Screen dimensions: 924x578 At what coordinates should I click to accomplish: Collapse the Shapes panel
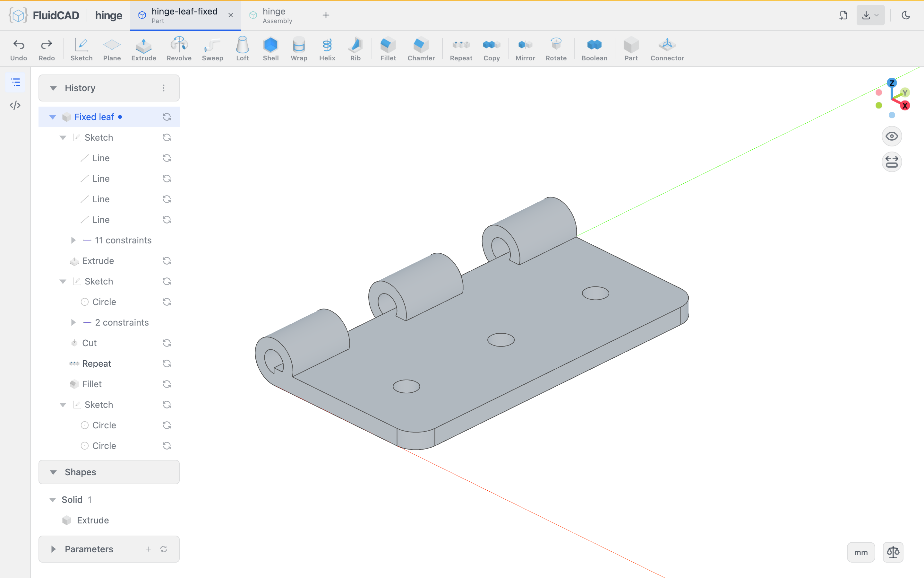(53, 472)
